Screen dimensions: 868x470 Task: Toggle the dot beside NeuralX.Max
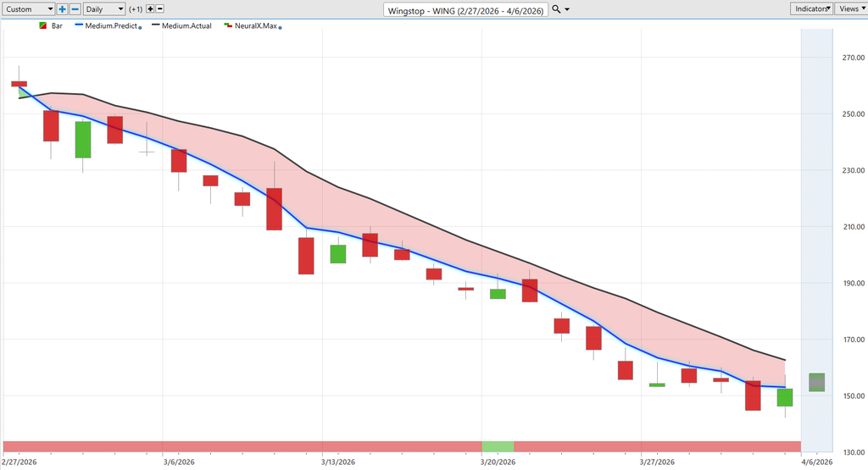point(281,28)
